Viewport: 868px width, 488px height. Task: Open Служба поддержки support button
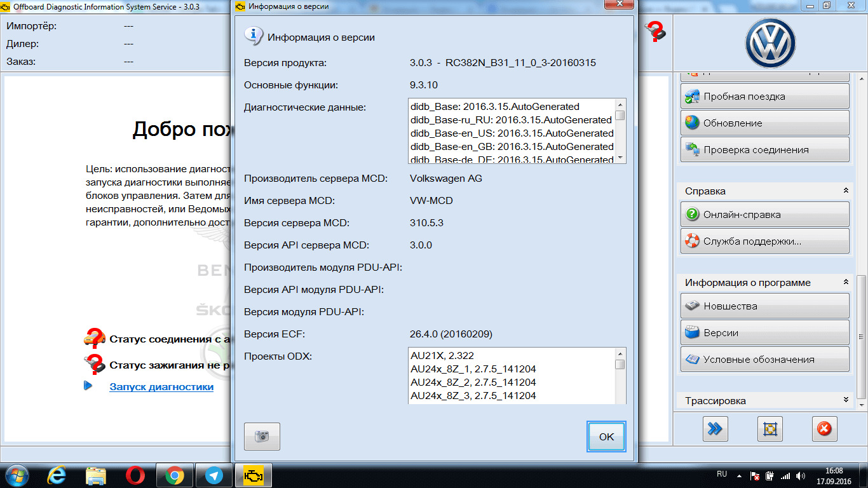point(764,241)
